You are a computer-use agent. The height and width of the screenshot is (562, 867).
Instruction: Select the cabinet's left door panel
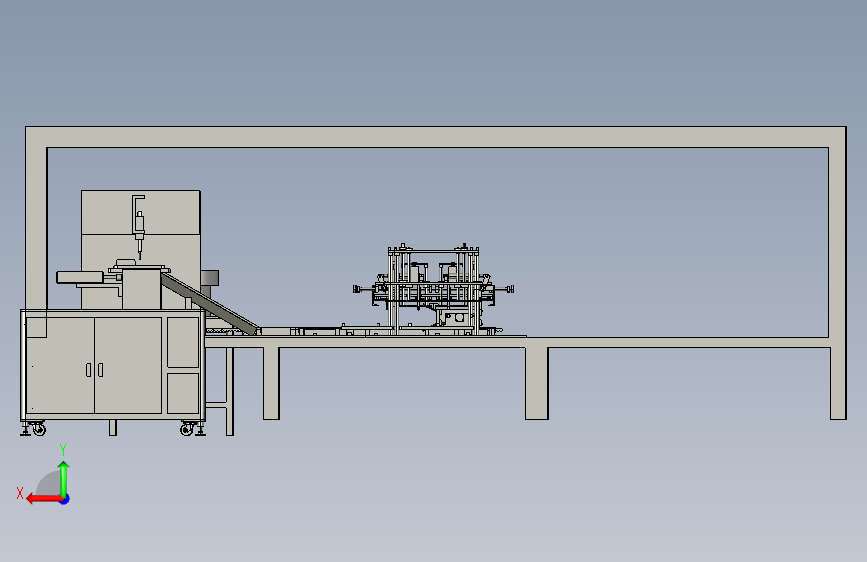tap(60, 365)
